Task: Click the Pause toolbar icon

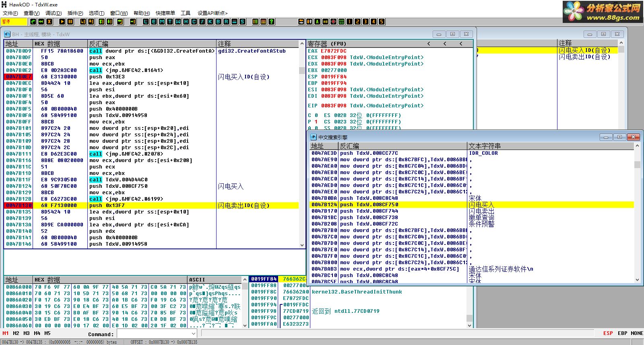Action: pos(70,22)
